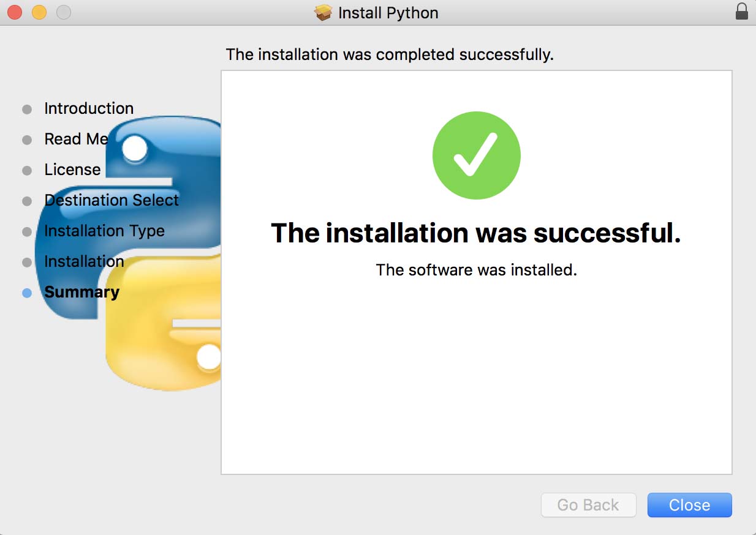Click the package icon beside Install Python
The height and width of the screenshot is (535, 756).
[x=323, y=12]
